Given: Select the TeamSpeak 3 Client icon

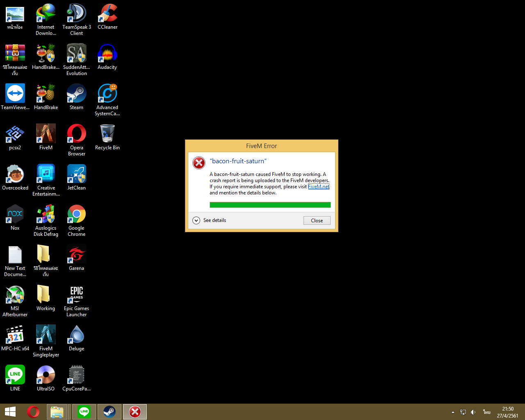Looking at the screenshot, I should [x=77, y=19].
